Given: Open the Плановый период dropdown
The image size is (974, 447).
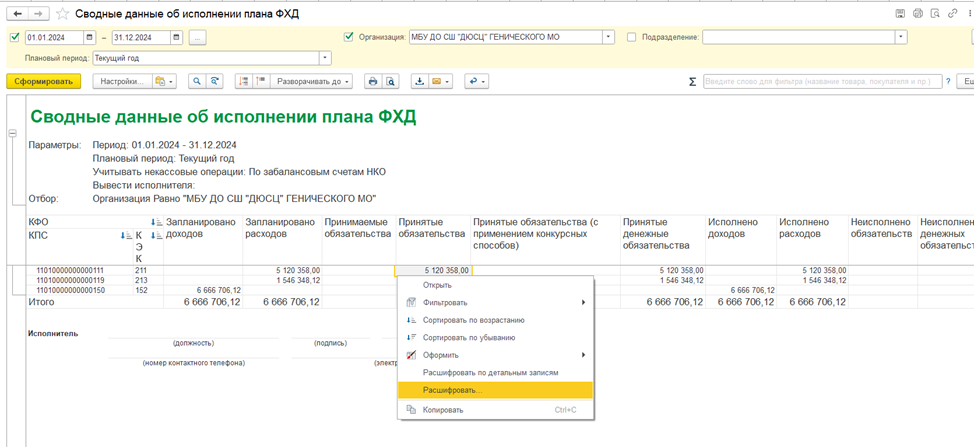Looking at the screenshot, I should click(325, 58).
